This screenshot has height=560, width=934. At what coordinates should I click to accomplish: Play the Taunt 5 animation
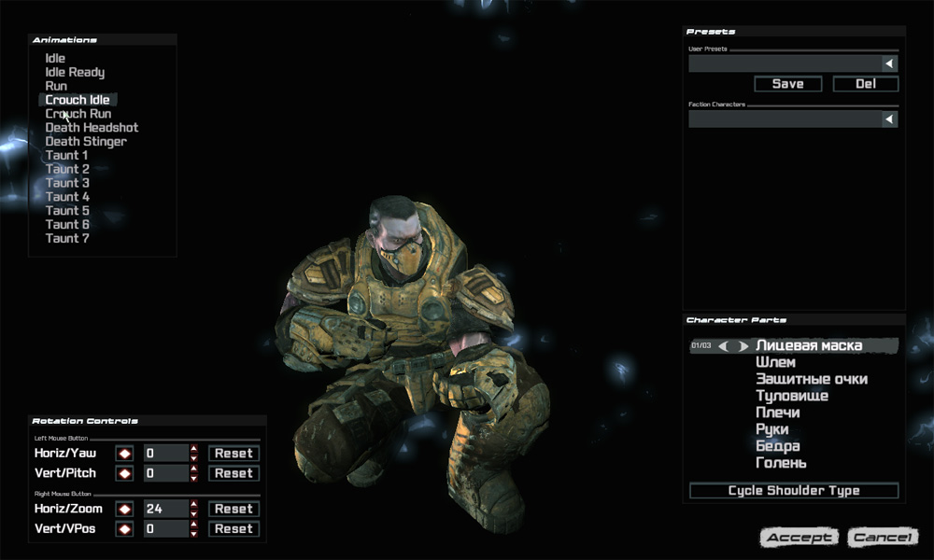pos(67,211)
